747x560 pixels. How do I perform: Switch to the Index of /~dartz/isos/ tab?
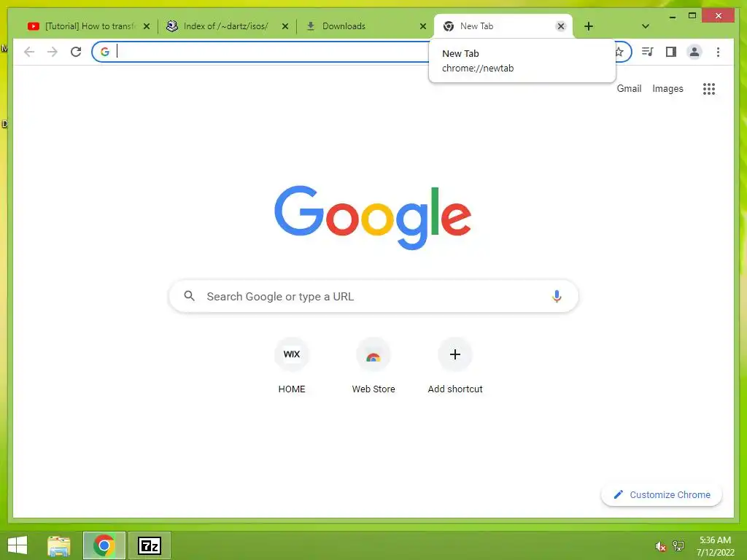227,26
